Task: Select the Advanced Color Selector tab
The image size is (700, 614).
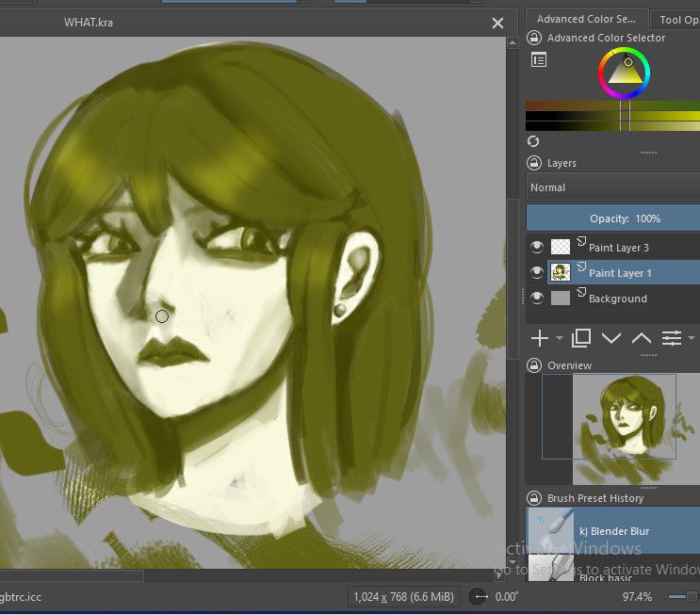Action: (x=586, y=19)
